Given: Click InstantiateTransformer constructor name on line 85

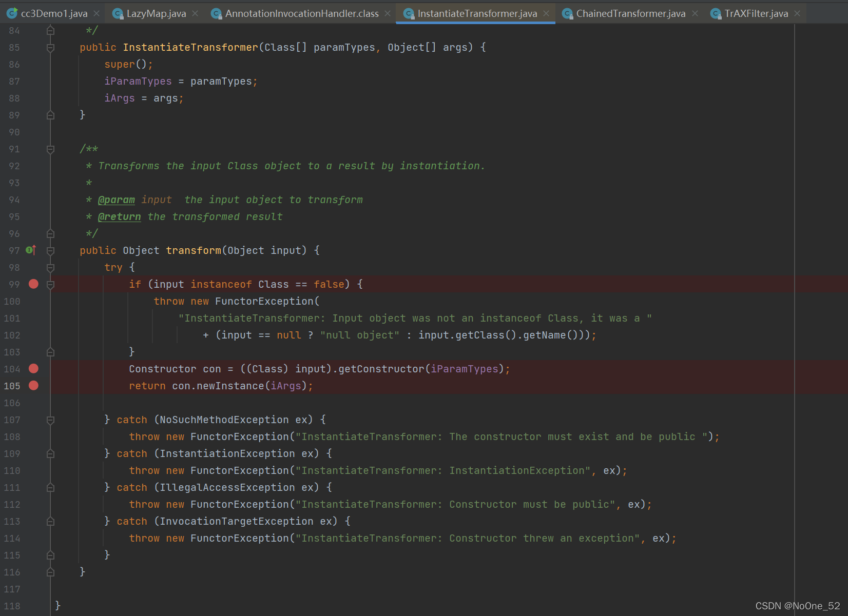Looking at the screenshot, I should 190,47.
